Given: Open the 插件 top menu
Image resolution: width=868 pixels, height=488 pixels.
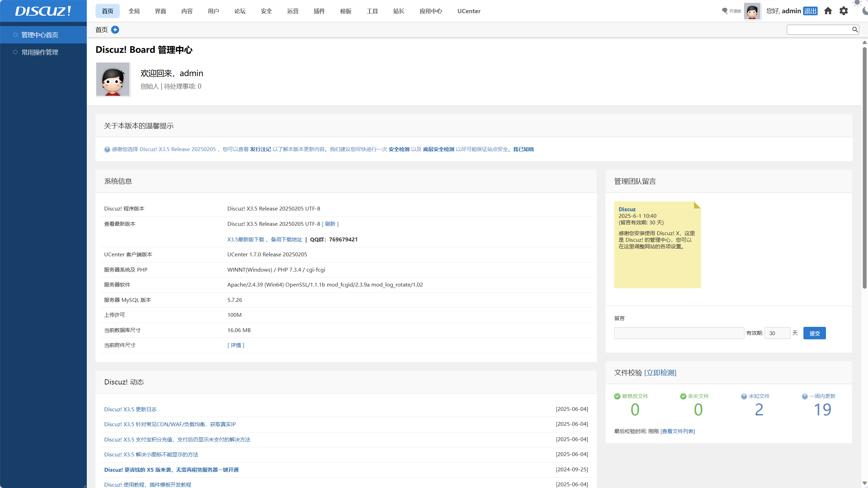Looking at the screenshot, I should [319, 11].
